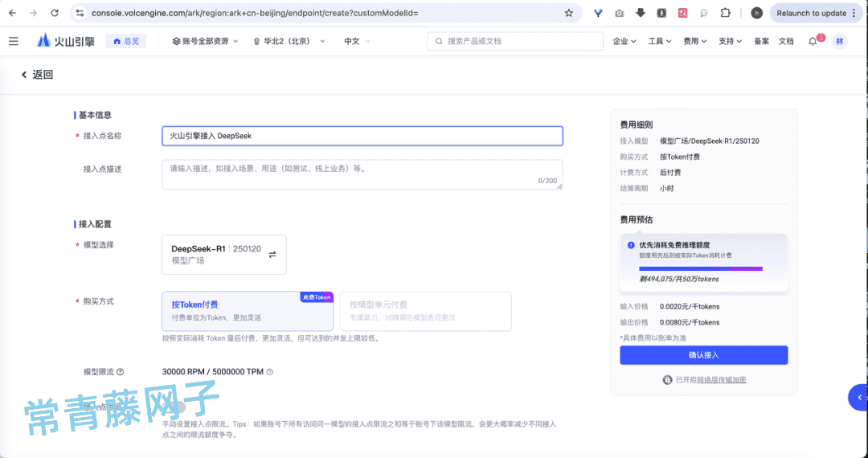This screenshot has width=868, height=458.
Task: Click the 剩494,075/共50万tokens text
Action: pos(678,279)
